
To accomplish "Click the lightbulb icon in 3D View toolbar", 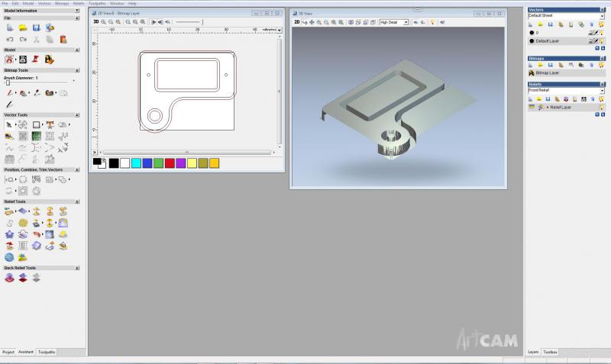I will [x=432, y=22].
